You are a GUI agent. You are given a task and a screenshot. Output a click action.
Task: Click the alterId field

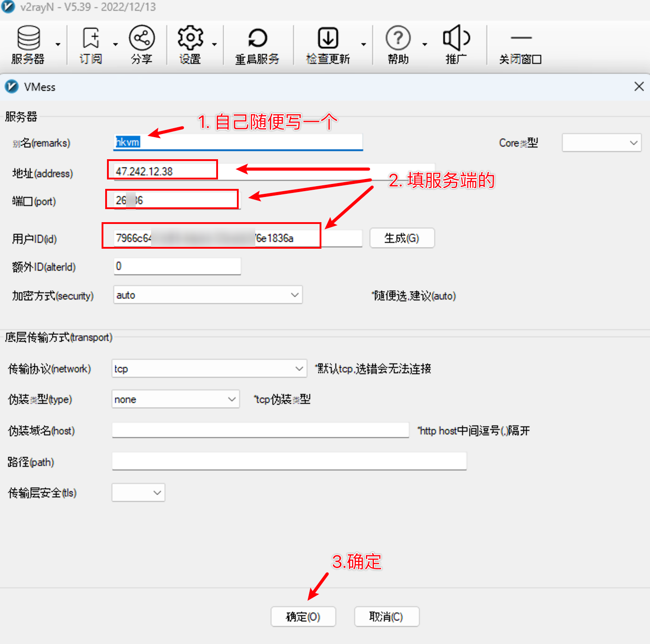pyautogui.click(x=177, y=266)
